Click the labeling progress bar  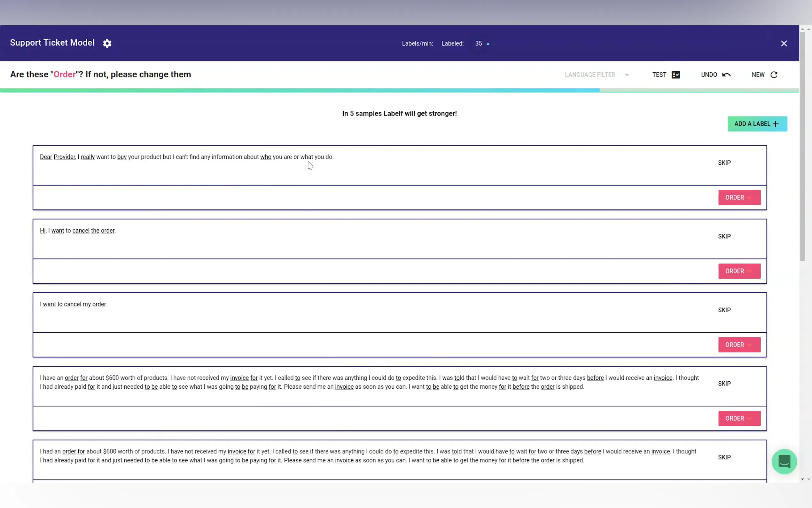[x=400, y=90]
